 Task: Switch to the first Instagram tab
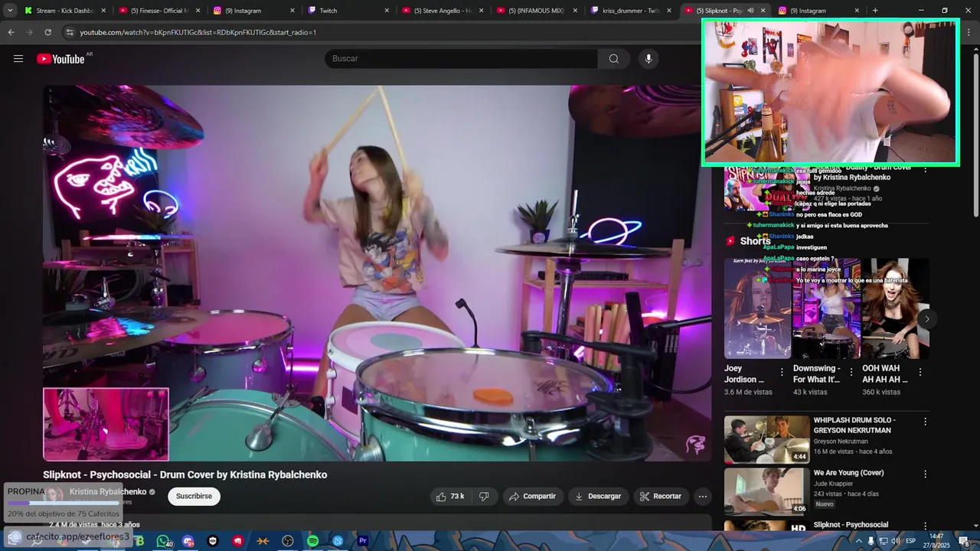click(256, 11)
